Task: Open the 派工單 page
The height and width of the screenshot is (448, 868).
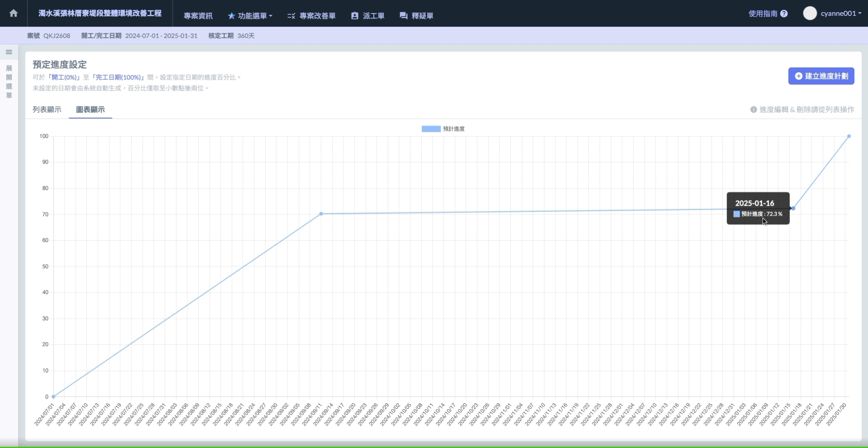Action: pyautogui.click(x=368, y=16)
